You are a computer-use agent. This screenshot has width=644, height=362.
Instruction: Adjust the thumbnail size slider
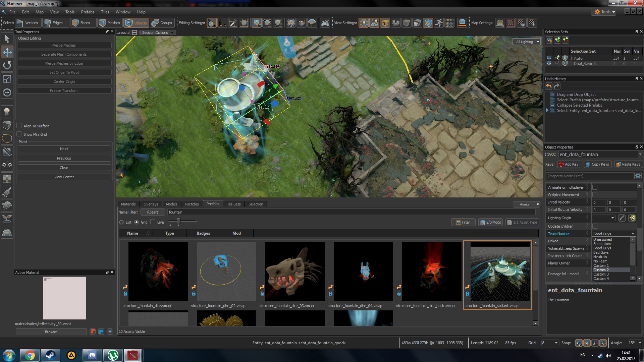click(x=178, y=221)
